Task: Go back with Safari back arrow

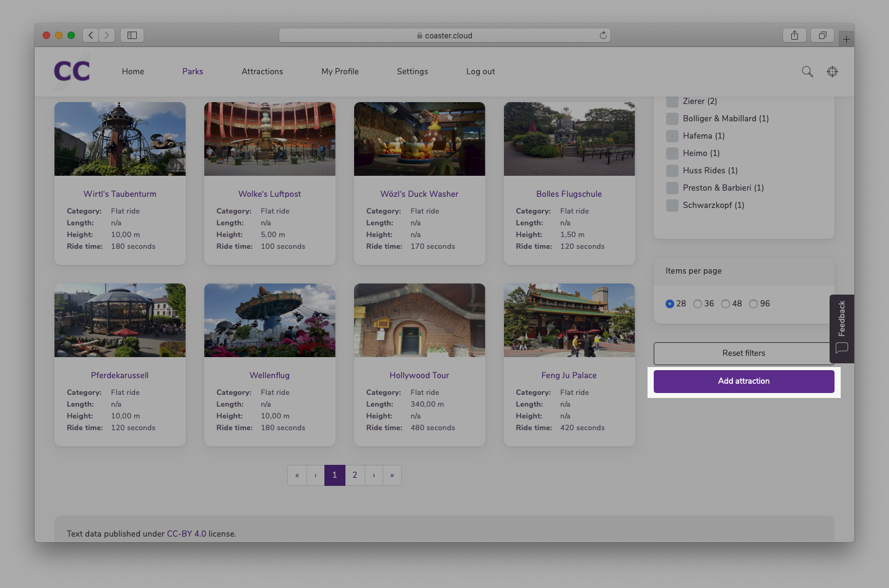Action: [91, 35]
